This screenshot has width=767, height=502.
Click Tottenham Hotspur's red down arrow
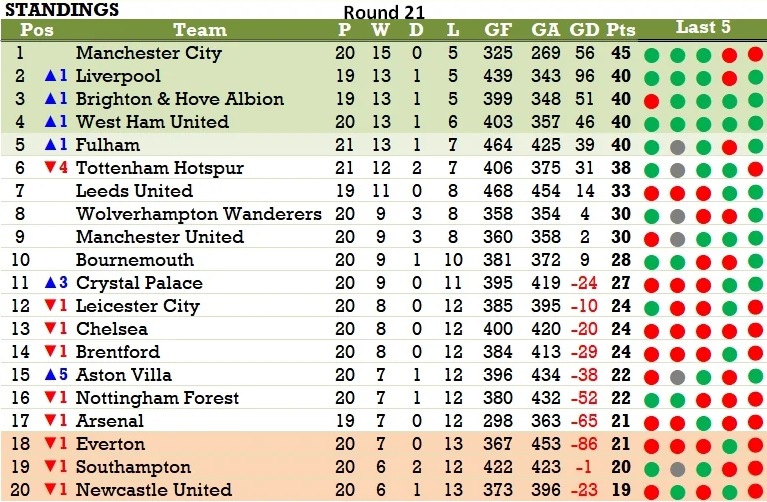[x=50, y=168]
